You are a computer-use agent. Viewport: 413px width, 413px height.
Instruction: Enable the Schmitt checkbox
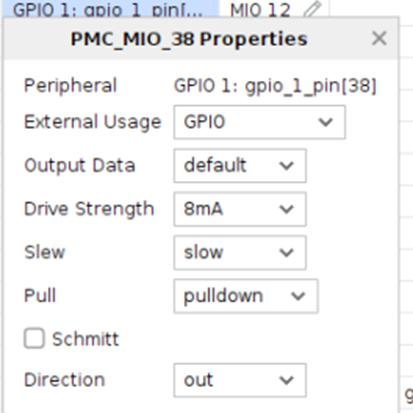[x=34, y=339]
